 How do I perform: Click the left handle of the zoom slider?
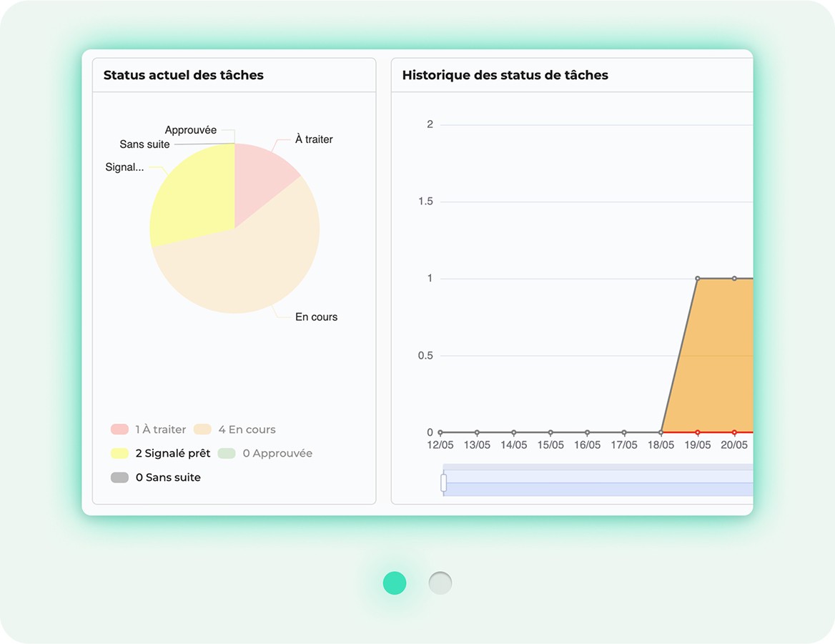click(443, 482)
